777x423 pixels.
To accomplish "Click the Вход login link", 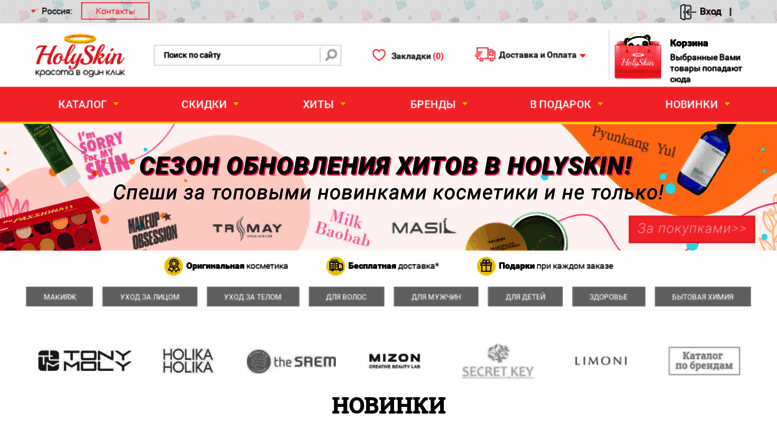I will [x=710, y=11].
